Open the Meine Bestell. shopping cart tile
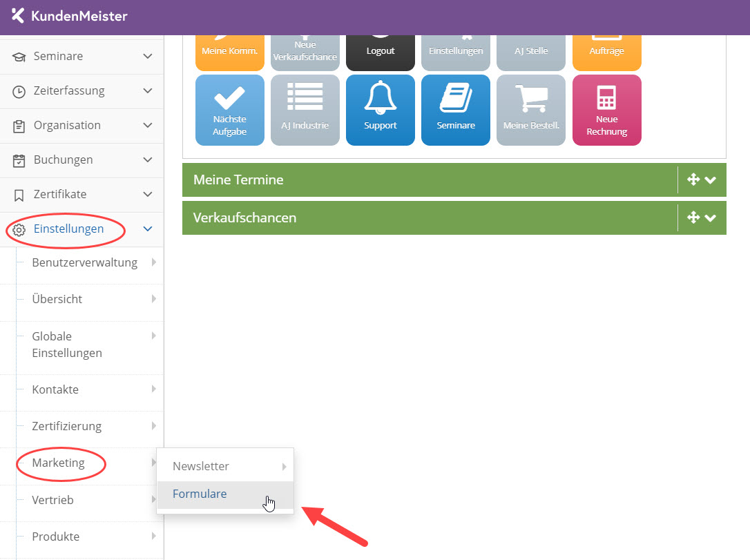Viewport: 750px width, 560px height. click(x=531, y=110)
